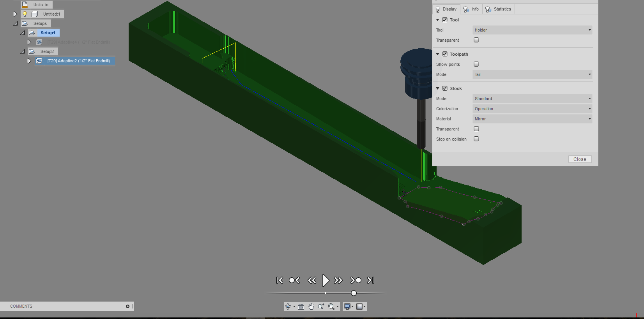The image size is (644, 319).
Task: Switch to the Info tab
Action: pos(471,9)
